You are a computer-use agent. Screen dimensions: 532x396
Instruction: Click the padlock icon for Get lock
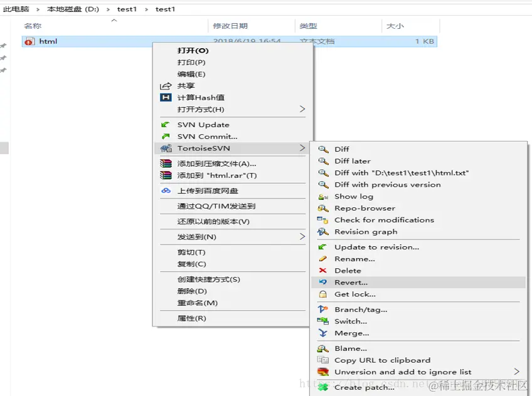click(323, 294)
